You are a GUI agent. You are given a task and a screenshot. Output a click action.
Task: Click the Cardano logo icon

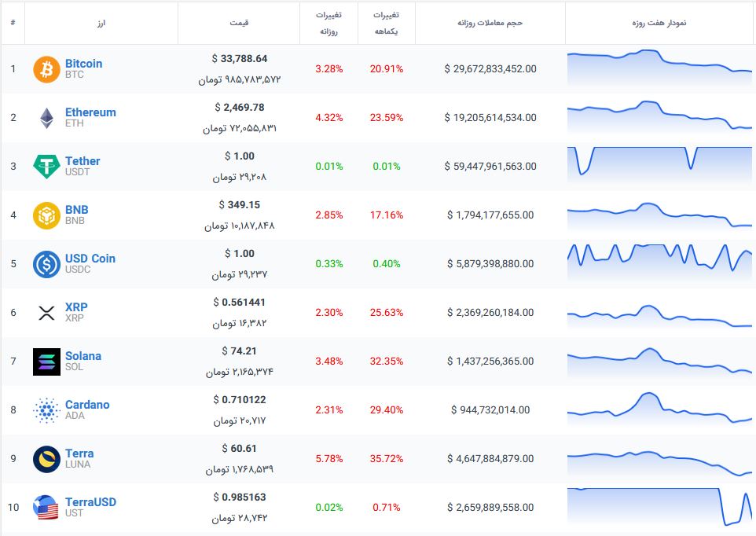(x=47, y=410)
